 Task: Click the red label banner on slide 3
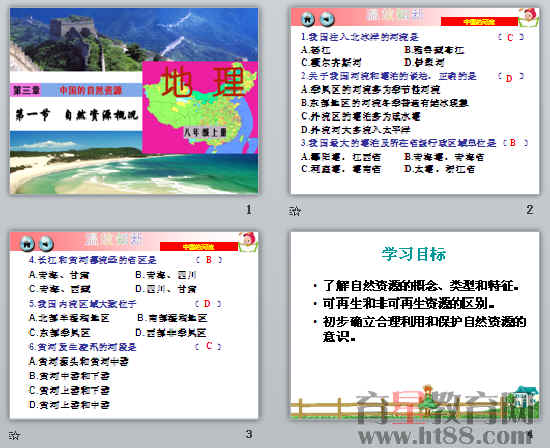199,247
